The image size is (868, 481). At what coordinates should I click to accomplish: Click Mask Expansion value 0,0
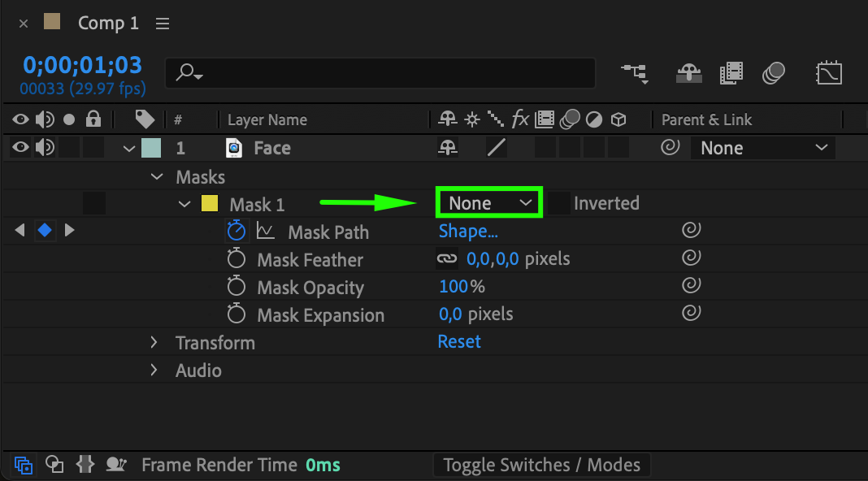point(450,314)
